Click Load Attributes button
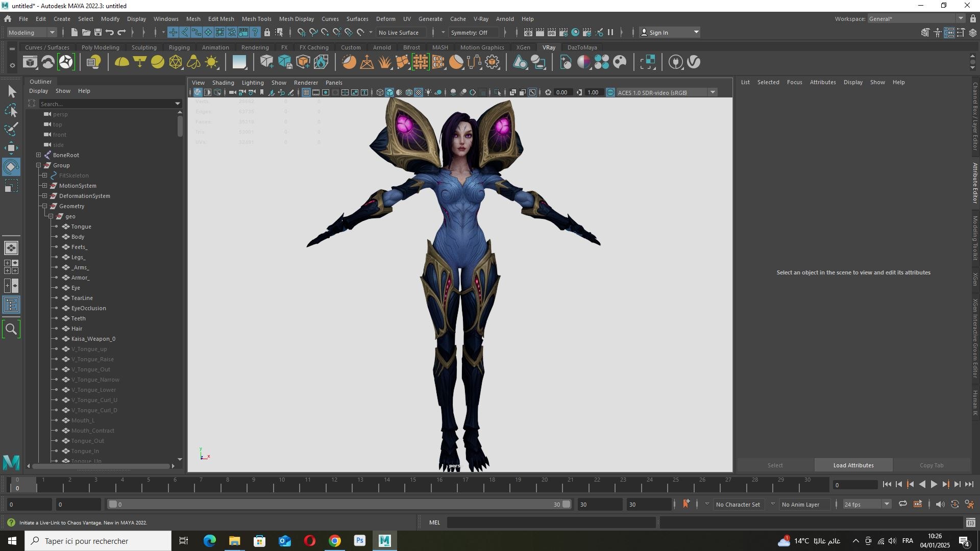 (x=853, y=465)
